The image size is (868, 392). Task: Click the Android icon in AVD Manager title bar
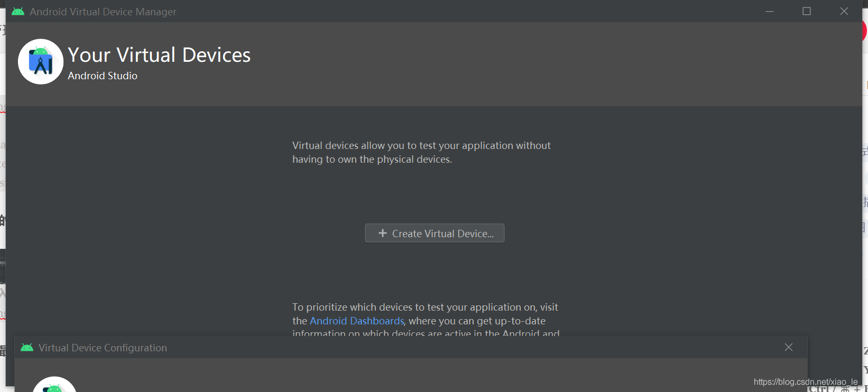pos(18,12)
